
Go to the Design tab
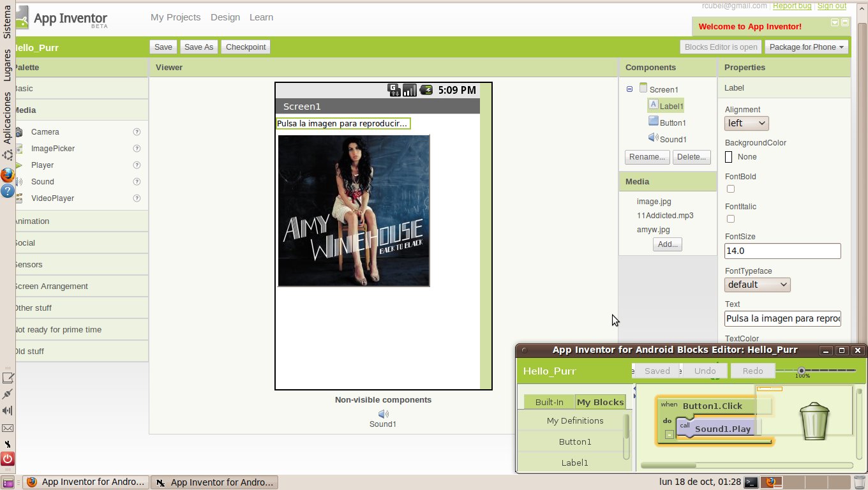(225, 17)
